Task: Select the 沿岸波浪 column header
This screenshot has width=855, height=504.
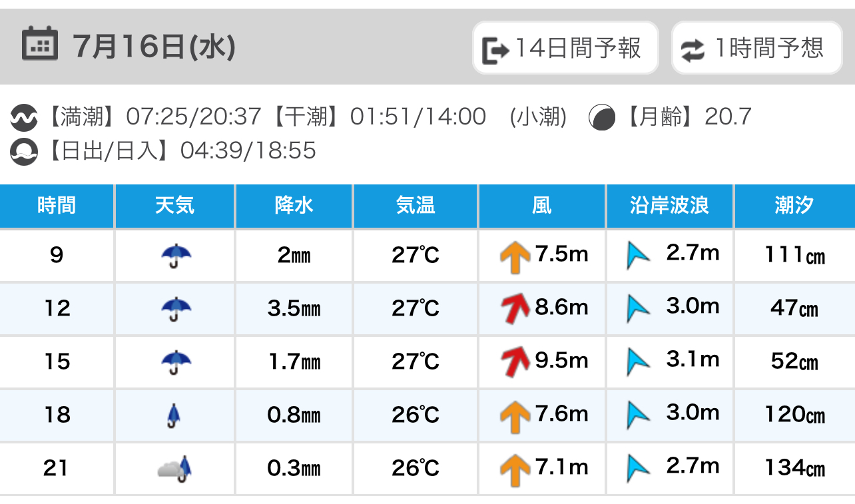Action: click(670, 206)
